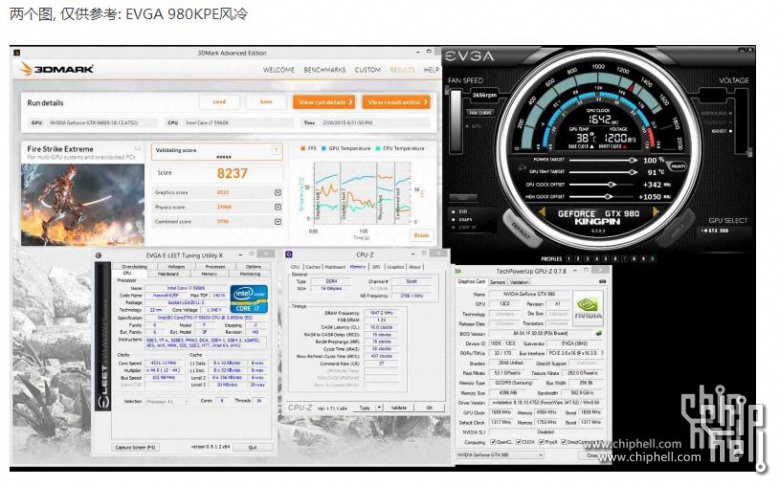Click the View result online button
Image resolution: width=779 pixels, height=486 pixels.
click(396, 102)
